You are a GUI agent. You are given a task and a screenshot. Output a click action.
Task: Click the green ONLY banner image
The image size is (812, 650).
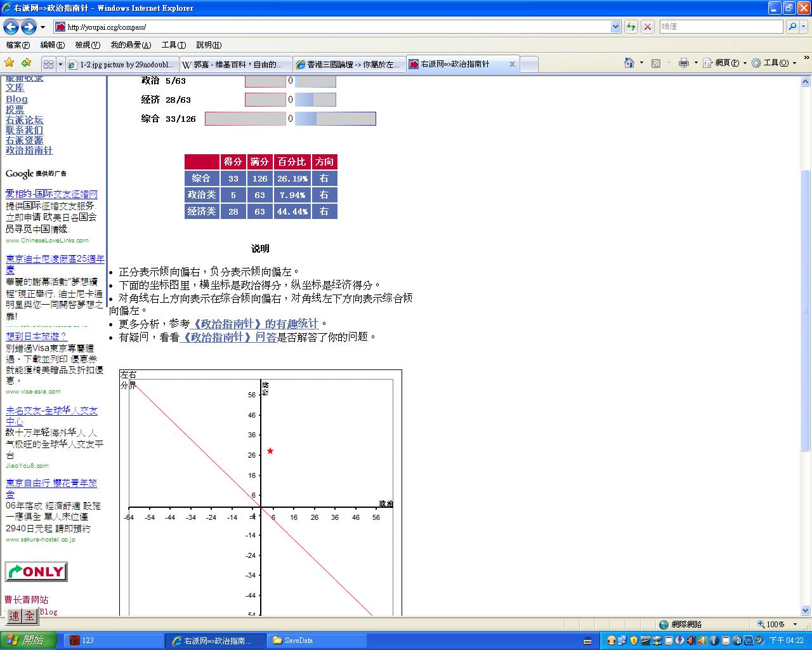click(x=36, y=571)
